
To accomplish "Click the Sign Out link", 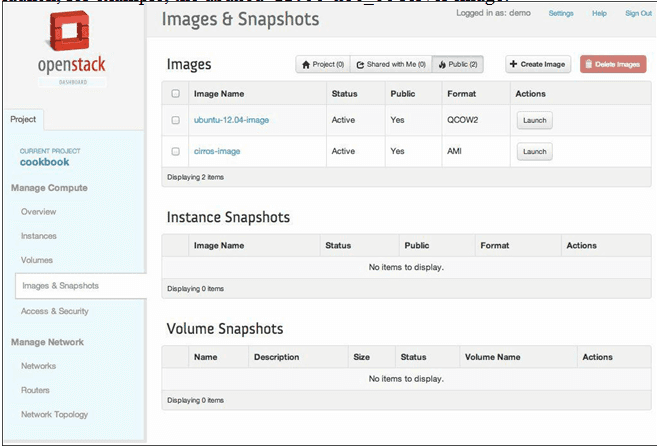I will 638,14.
